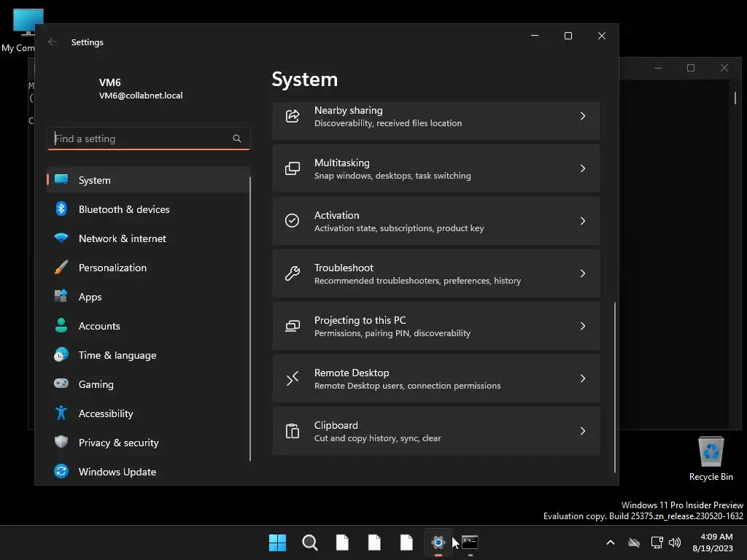The width and height of the screenshot is (747, 560).
Task: Open My Computer desktop icon
Action: [19, 30]
